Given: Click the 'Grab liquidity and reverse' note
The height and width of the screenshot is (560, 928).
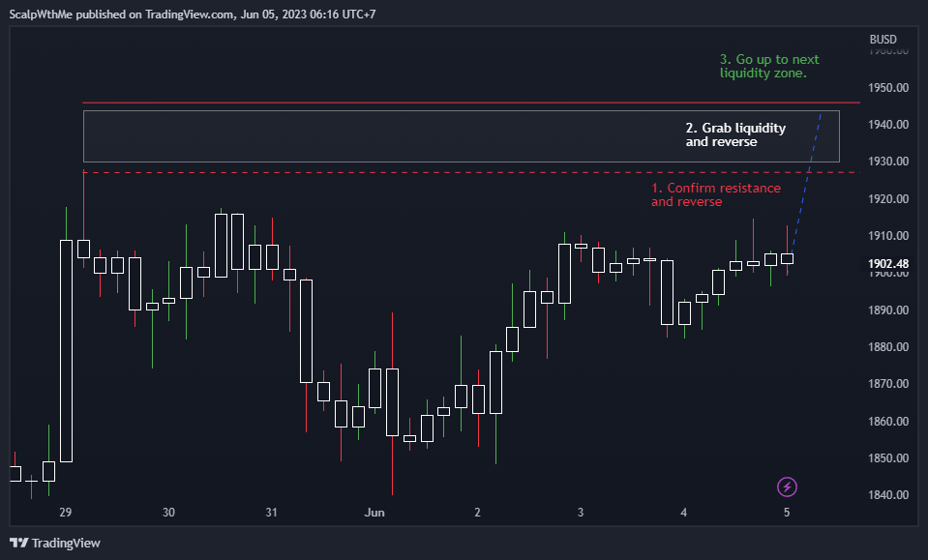Looking at the screenshot, I should pyautogui.click(x=735, y=134).
